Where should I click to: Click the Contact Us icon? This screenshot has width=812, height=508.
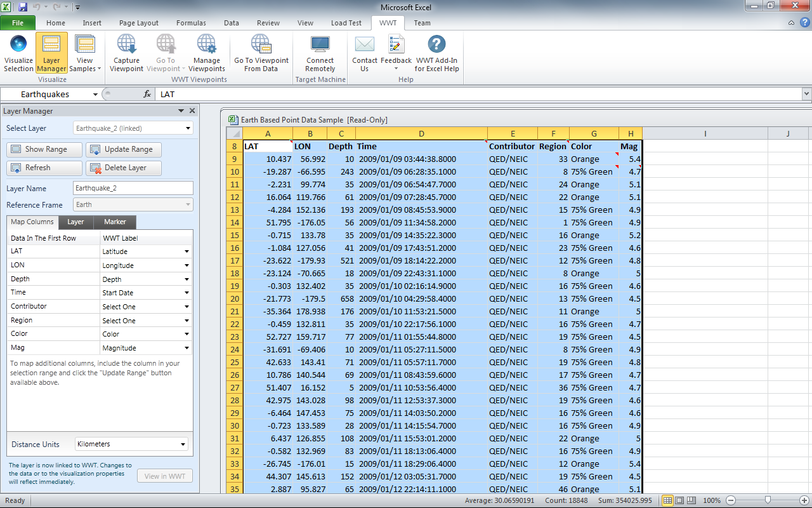(x=364, y=53)
